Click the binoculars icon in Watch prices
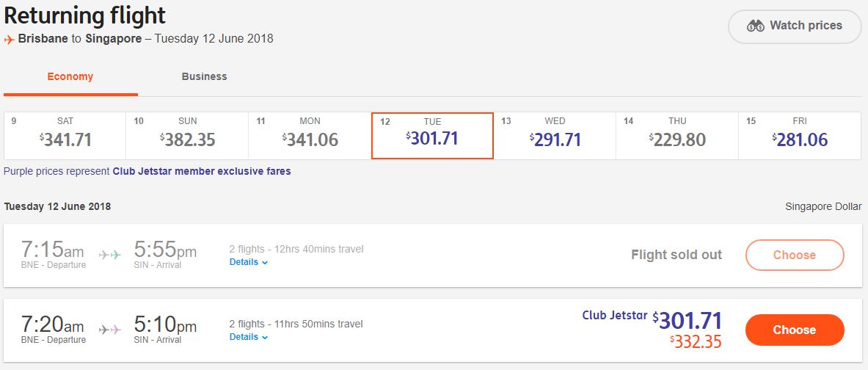 (756, 26)
